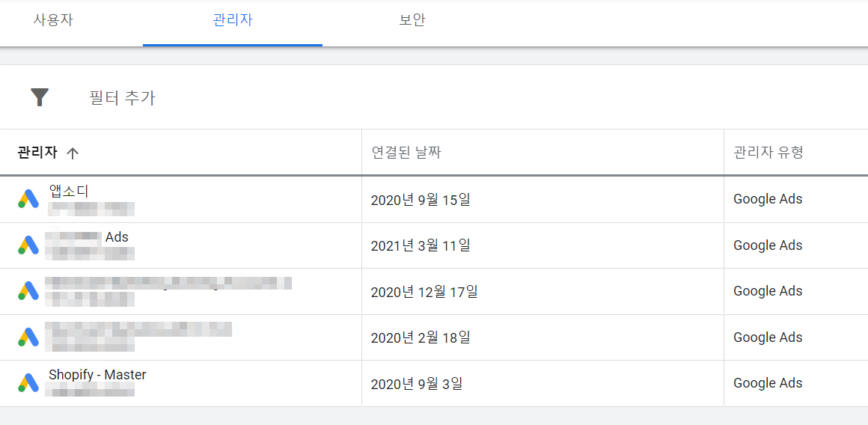Viewport: 868px width, 425px height.
Task: Click the Google Ads type in the 2020년 2월 18일 row
Action: pos(768,337)
